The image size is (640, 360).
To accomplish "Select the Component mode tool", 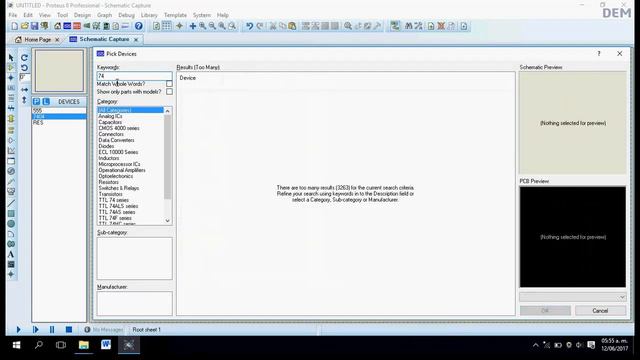I will pos(11,67).
